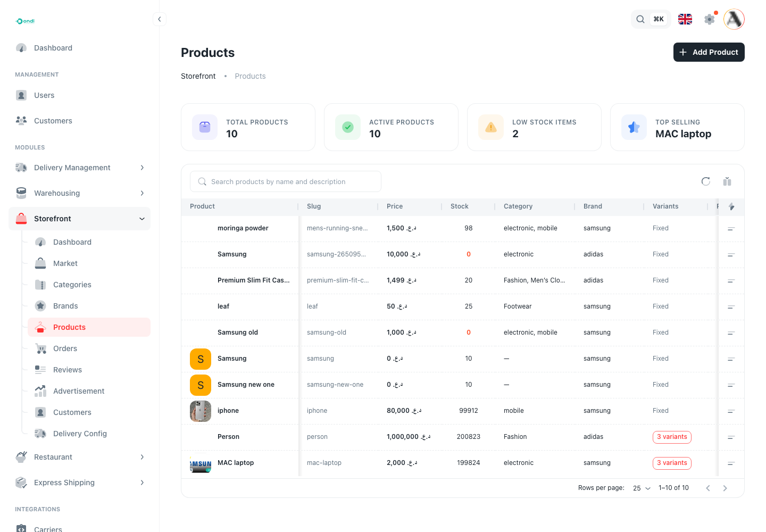Open the rows per page dropdown
Image resolution: width=766 pixels, height=532 pixels.
pyautogui.click(x=642, y=488)
